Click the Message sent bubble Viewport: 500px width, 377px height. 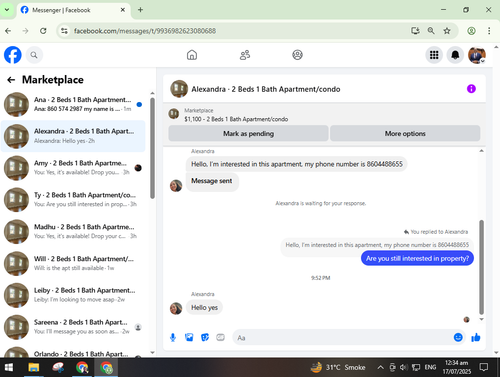pos(212,181)
